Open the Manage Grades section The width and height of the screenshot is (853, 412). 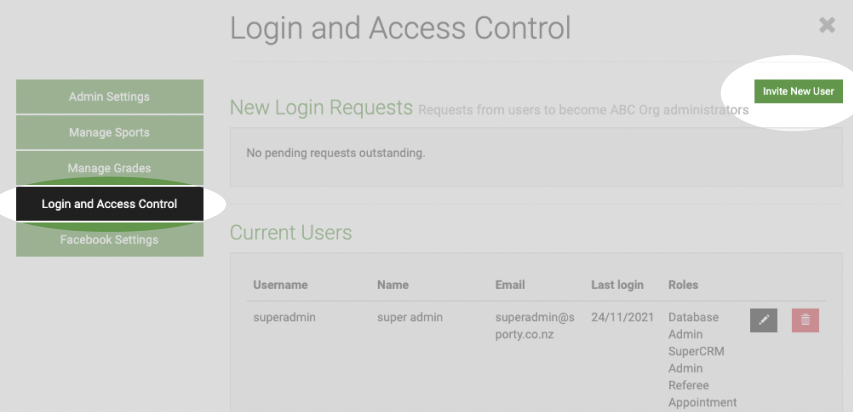pos(109,168)
